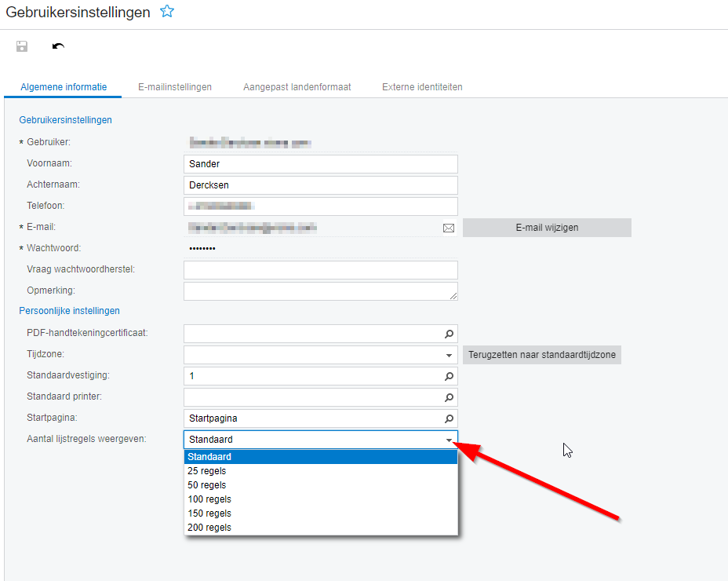
Task: Open Standaard printer lookup magnifier
Action: 449,397
